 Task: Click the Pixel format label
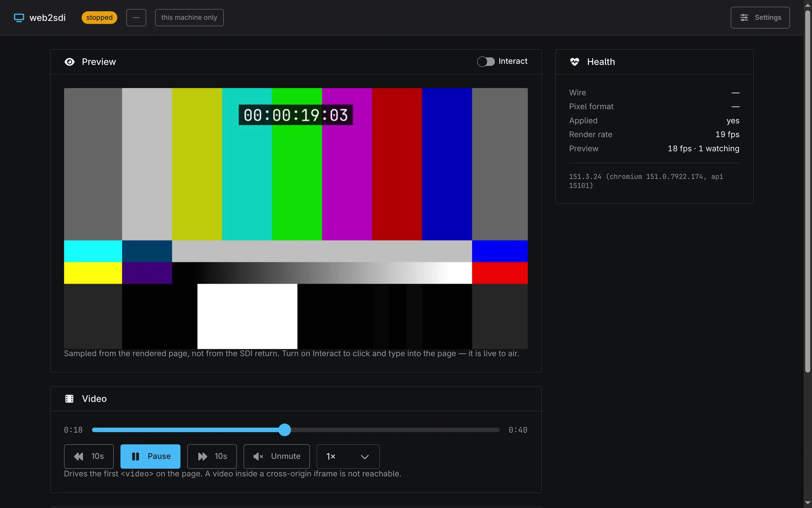pos(591,106)
